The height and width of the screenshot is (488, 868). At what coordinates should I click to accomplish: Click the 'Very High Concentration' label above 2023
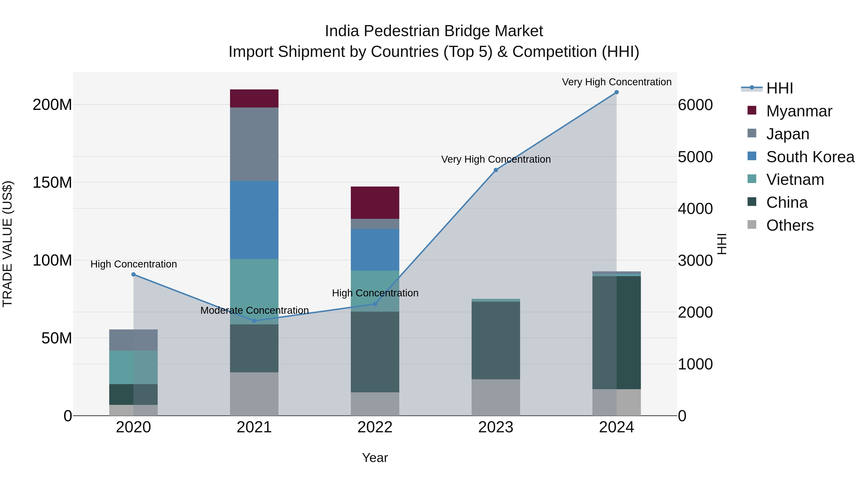tap(496, 159)
